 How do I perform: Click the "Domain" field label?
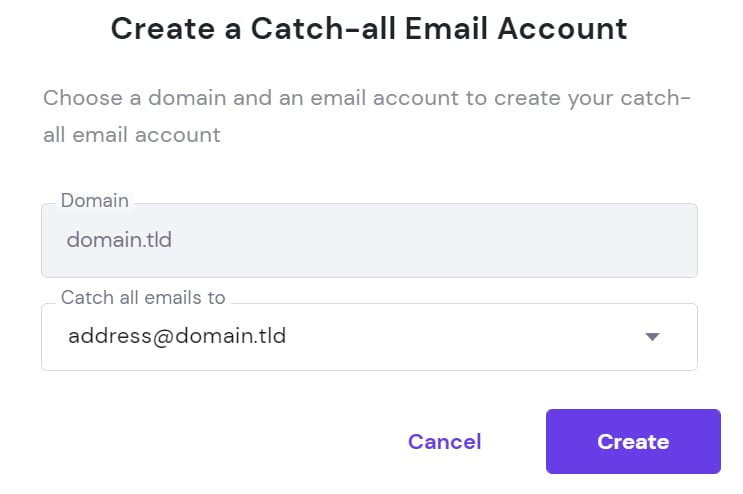click(95, 201)
